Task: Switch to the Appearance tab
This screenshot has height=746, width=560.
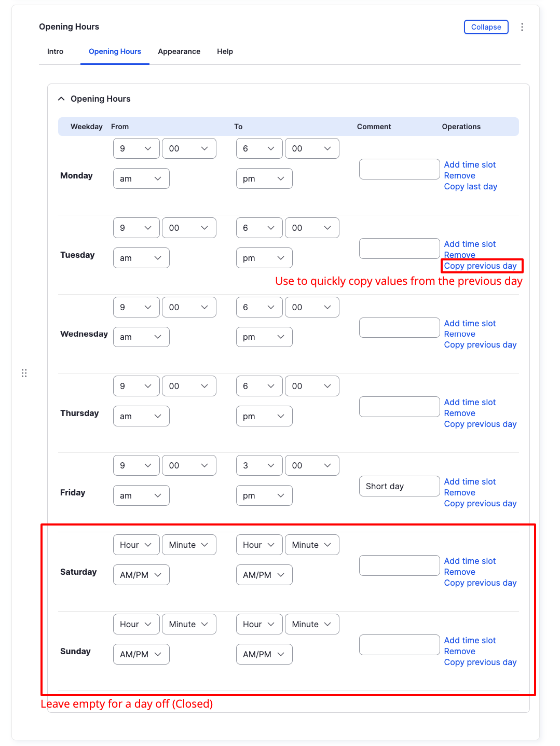Action: (179, 51)
